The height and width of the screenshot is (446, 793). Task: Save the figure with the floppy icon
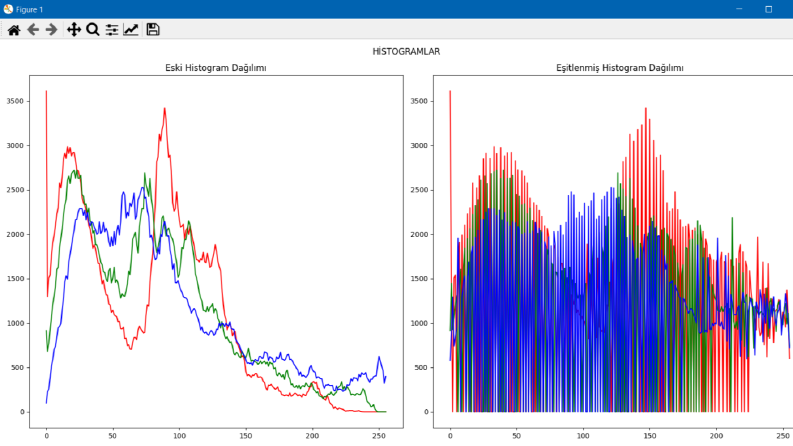153,29
